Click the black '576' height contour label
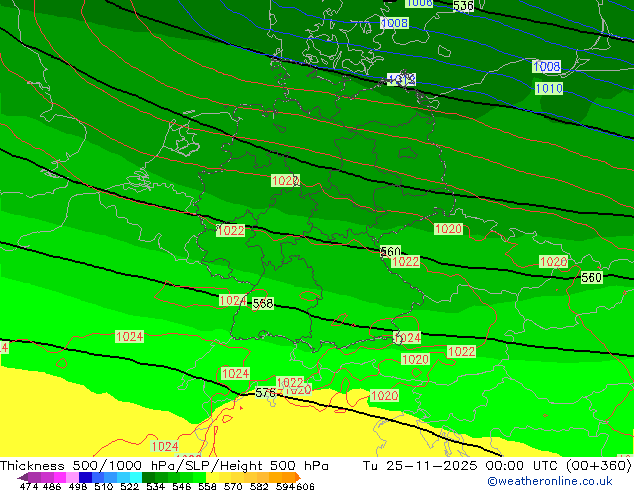The image size is (634, 490). click(x=266, y=393)
